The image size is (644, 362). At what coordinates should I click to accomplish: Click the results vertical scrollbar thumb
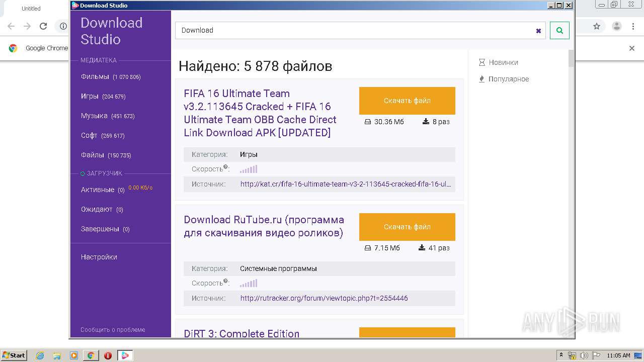click(x=571, y=58)
